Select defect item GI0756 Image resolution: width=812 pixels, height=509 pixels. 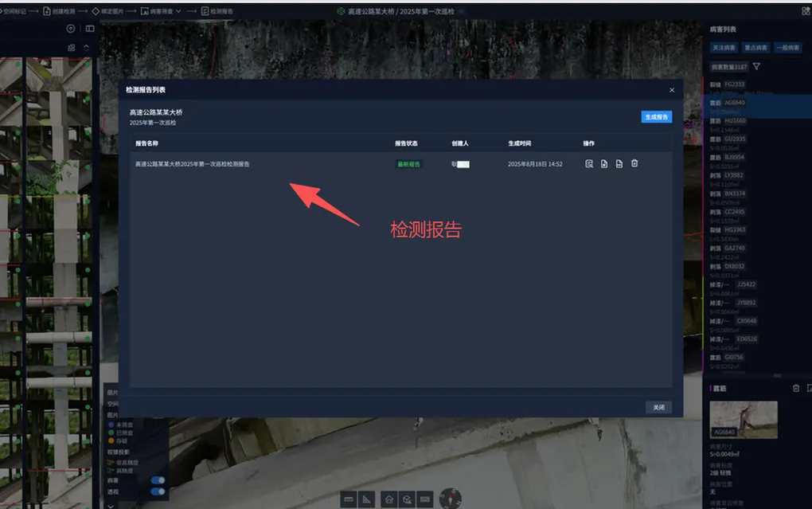click(734, 357)
